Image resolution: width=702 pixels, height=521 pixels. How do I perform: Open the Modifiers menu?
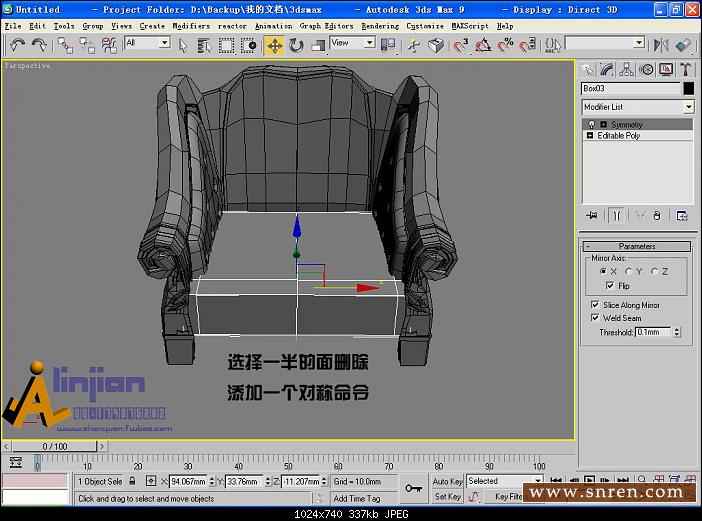tap(191, 26)
